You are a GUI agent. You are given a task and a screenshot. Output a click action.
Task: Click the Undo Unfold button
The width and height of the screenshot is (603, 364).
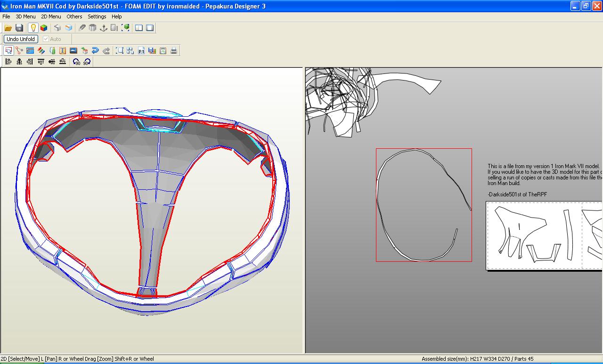click(21, 39)
